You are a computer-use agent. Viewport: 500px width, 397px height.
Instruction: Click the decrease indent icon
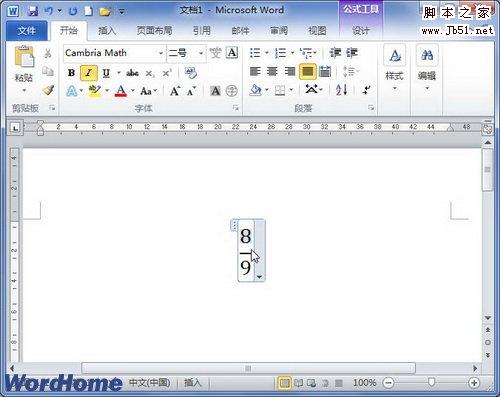click(x=335, y=53)
